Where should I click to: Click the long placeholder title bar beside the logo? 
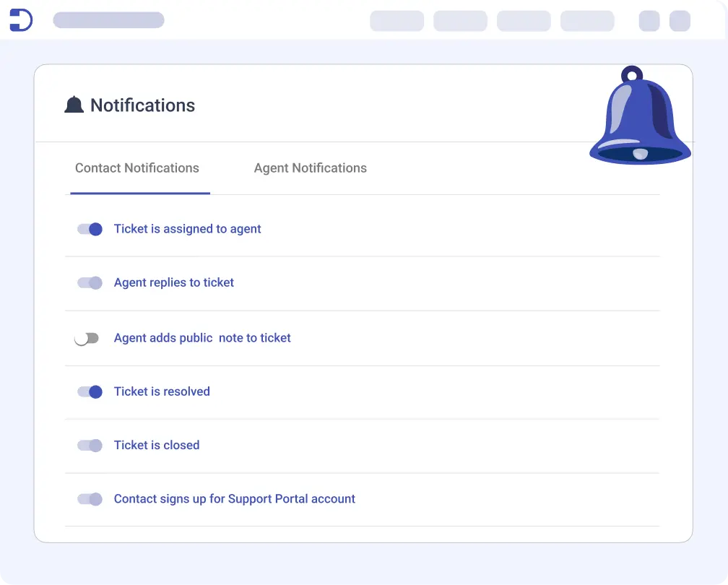pyautogui.click(x=108, y=20)
